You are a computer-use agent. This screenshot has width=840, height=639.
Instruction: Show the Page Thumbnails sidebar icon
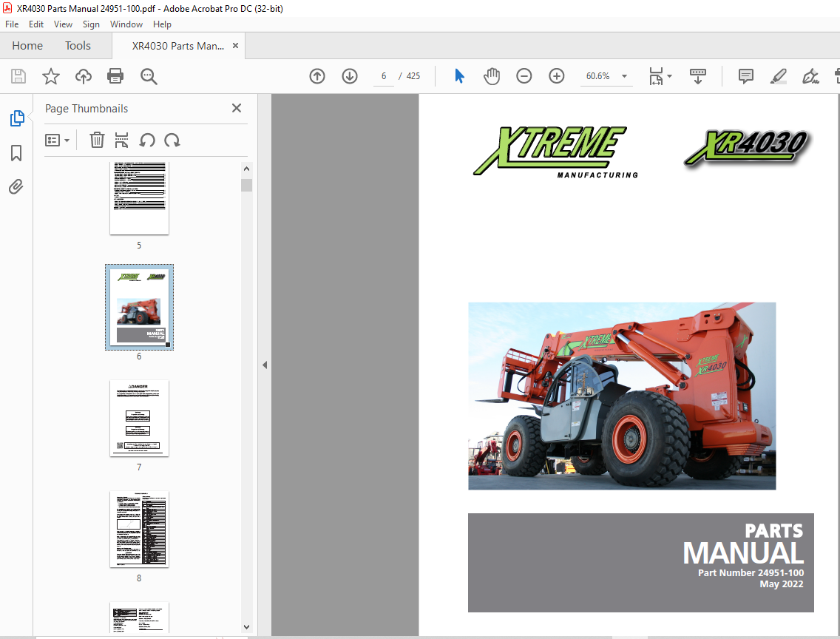[16, 118]
